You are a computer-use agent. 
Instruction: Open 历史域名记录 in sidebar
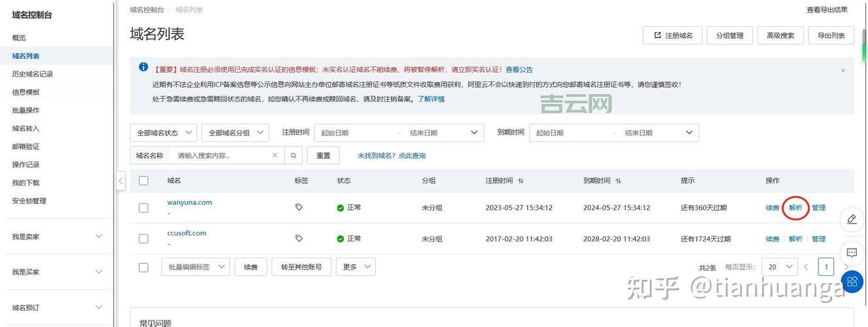(33, 74)
